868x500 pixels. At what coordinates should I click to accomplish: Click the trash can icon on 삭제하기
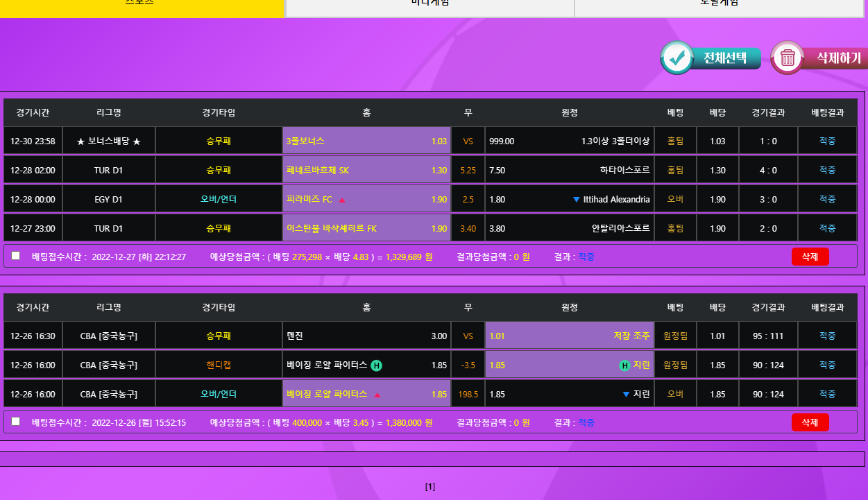(x=788, y=58)
